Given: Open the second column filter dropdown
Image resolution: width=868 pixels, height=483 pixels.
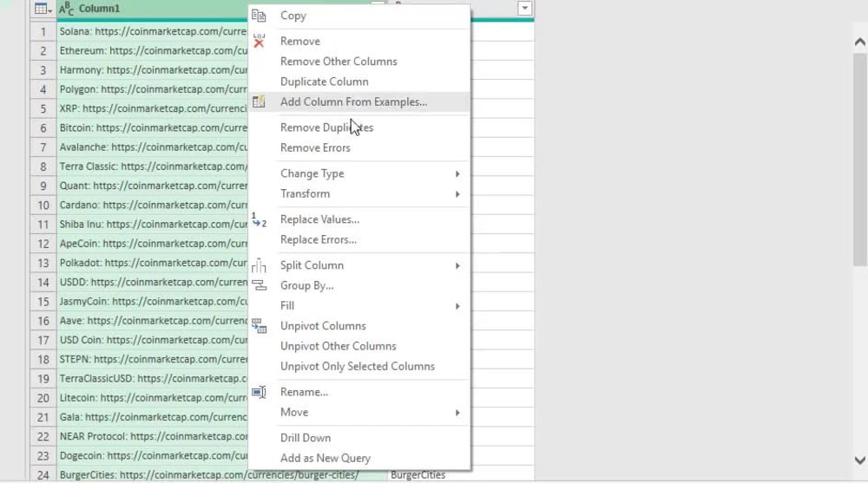Looking at the screenshot, I should coord(525,9).
